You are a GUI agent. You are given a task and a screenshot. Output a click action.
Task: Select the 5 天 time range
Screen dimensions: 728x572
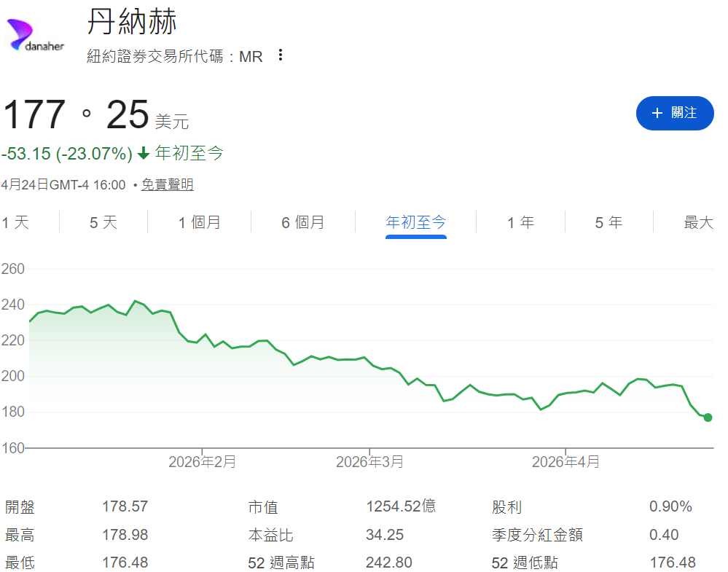tap(103, 222)
